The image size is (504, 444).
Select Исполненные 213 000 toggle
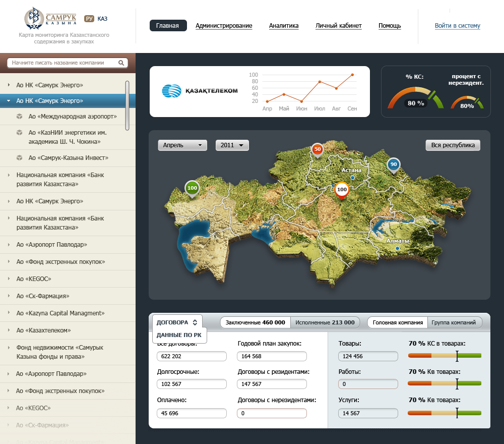pyautogui.click(x=325, y=322)
